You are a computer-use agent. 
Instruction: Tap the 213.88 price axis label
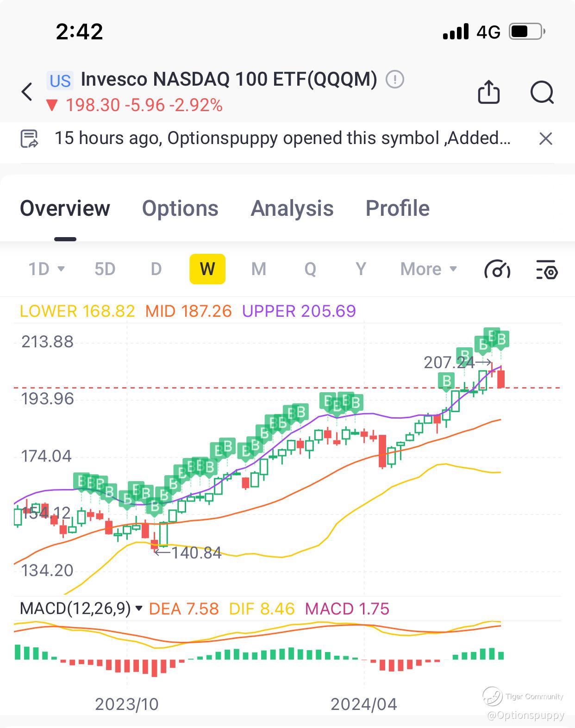coord(48,342)
